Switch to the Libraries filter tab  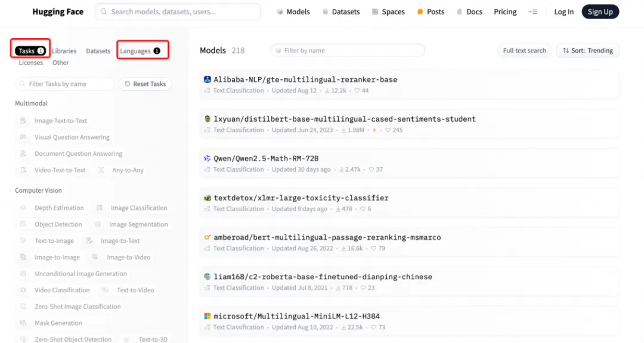point(64,51)
